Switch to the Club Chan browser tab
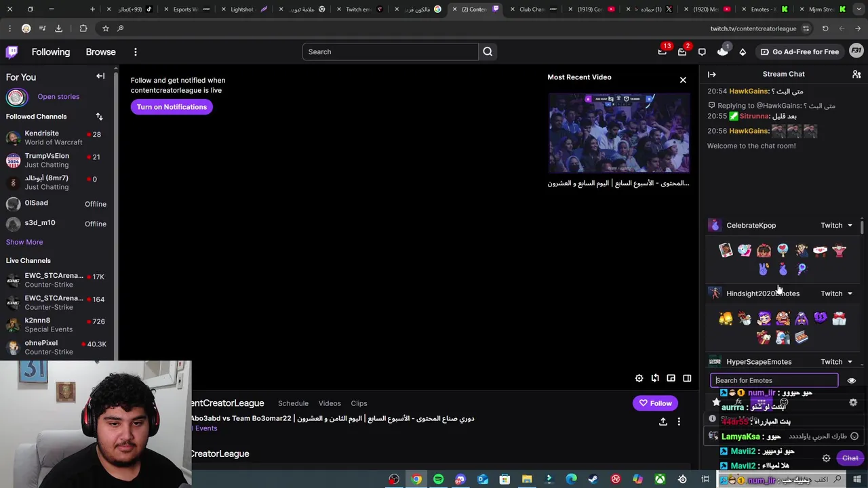Screen dimensions: 868x488 pyautogui.click(x=532, y=9)
